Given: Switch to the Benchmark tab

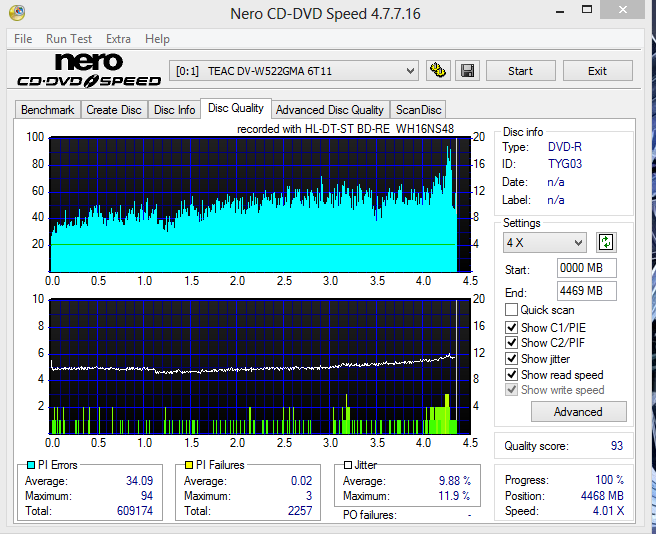Looking at the screenshot, I should click(x=48, y=110).
